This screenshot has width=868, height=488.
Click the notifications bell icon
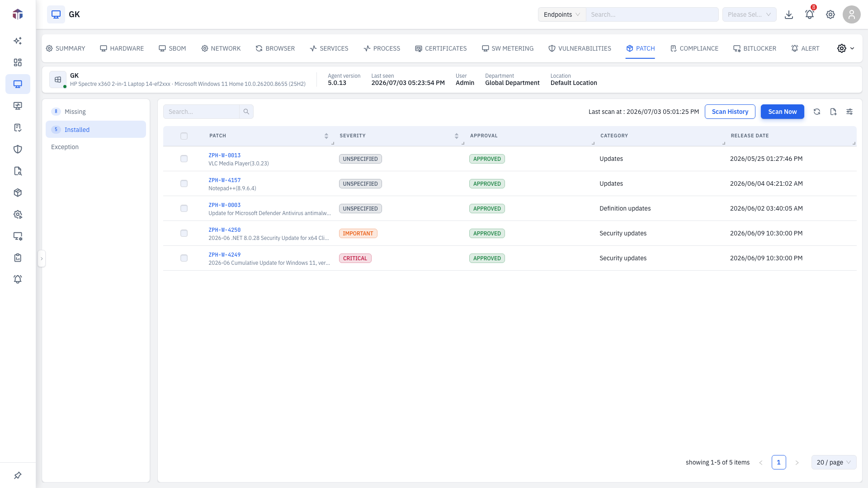tap(809, 14)
